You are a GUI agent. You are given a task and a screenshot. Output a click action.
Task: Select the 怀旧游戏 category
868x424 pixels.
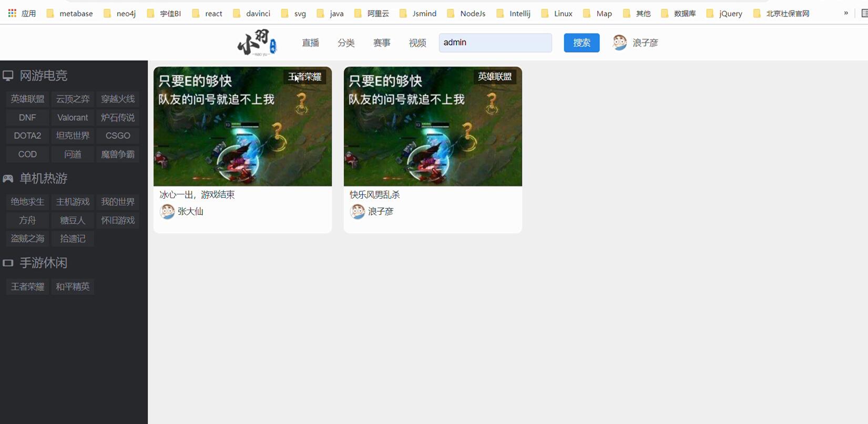click(118, 220)
